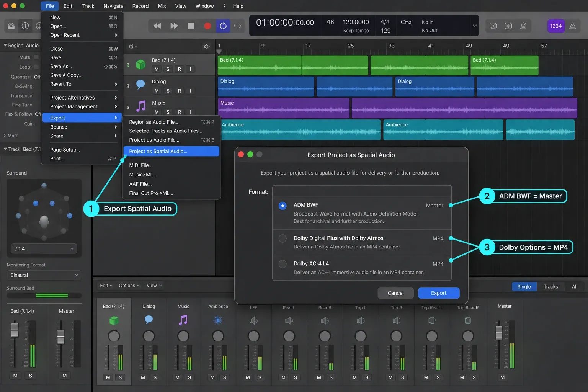Toggle the Mute checkbox in Region inspector
Image resolution: width=588 pixels, height=392 pixels.
36,57
